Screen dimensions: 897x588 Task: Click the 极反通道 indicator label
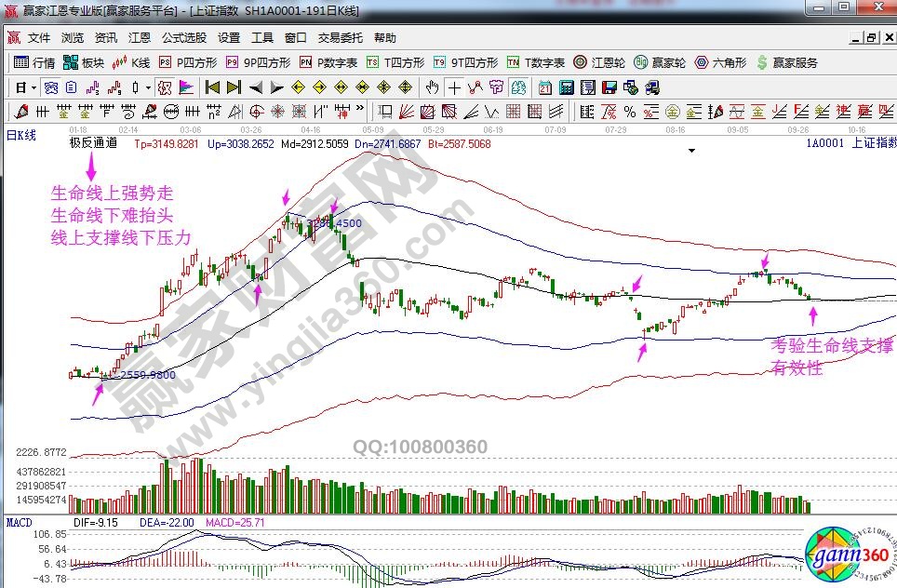[x=93, y=143]
